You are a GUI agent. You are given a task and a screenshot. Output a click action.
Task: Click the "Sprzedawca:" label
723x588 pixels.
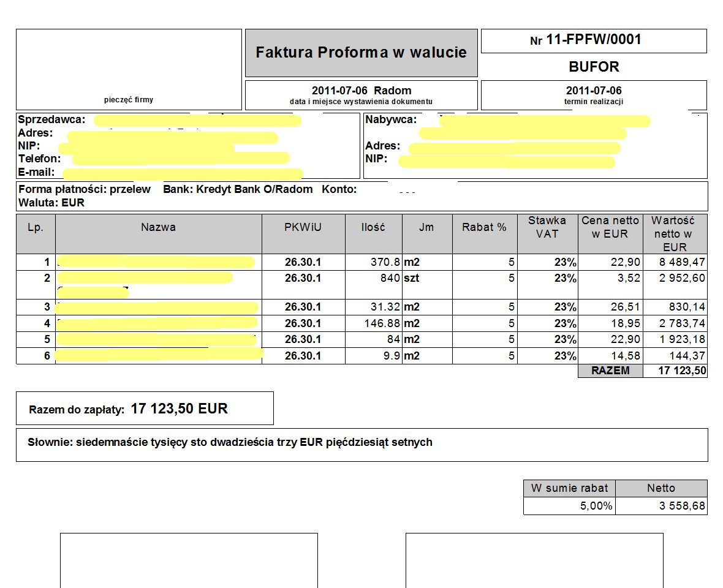(x=51, y=119)
